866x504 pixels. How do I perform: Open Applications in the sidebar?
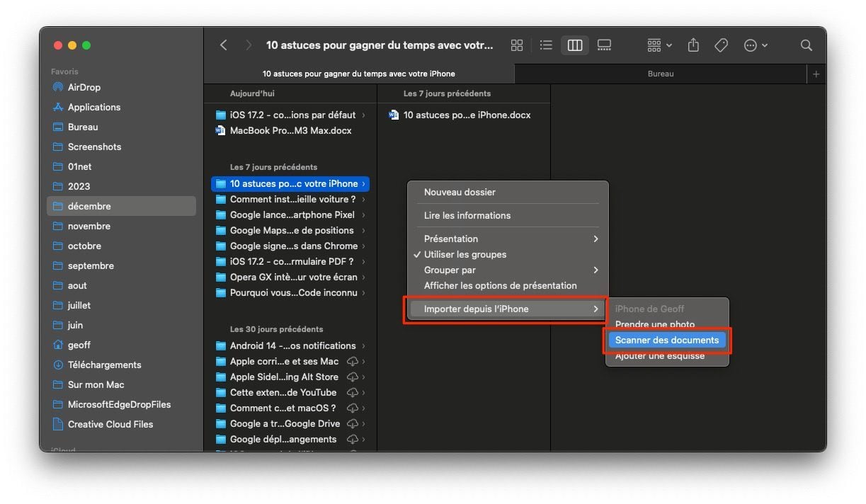(121, 107)
